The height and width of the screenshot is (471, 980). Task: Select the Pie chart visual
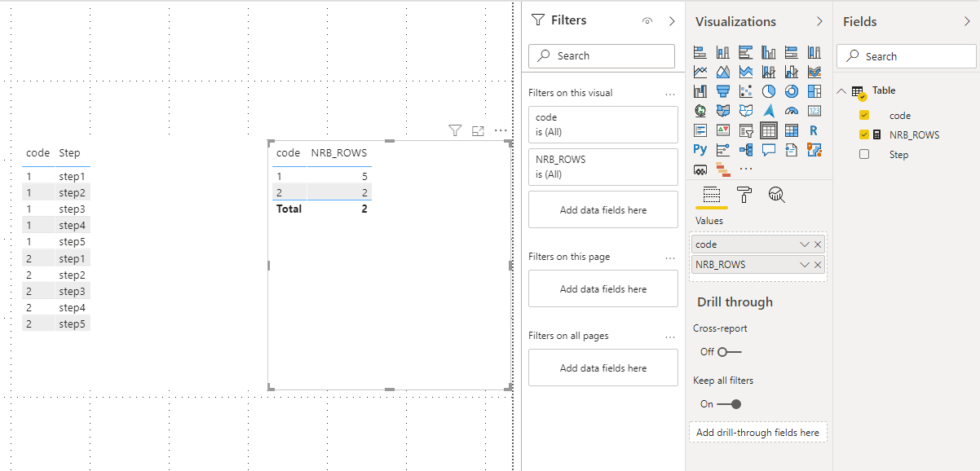769,91
